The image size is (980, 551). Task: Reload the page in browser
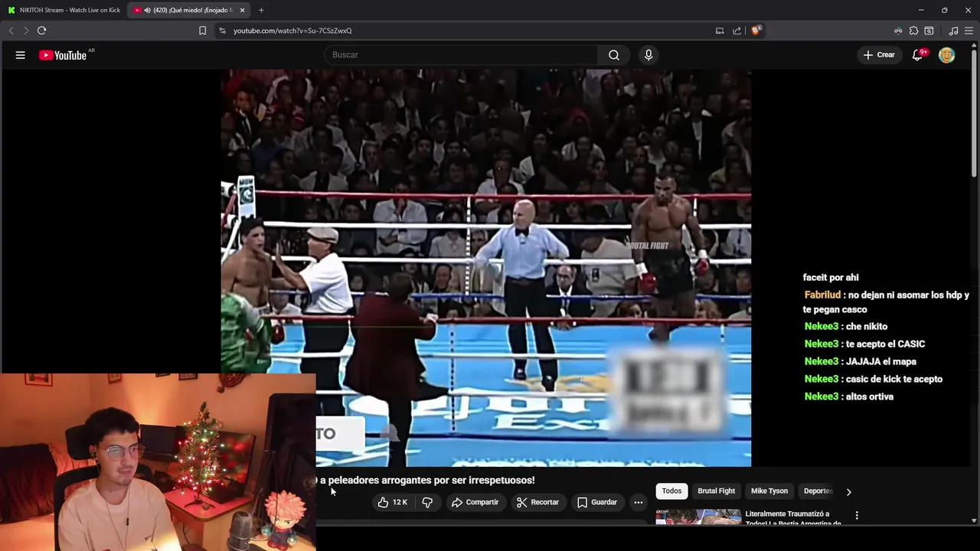[41, 31]
